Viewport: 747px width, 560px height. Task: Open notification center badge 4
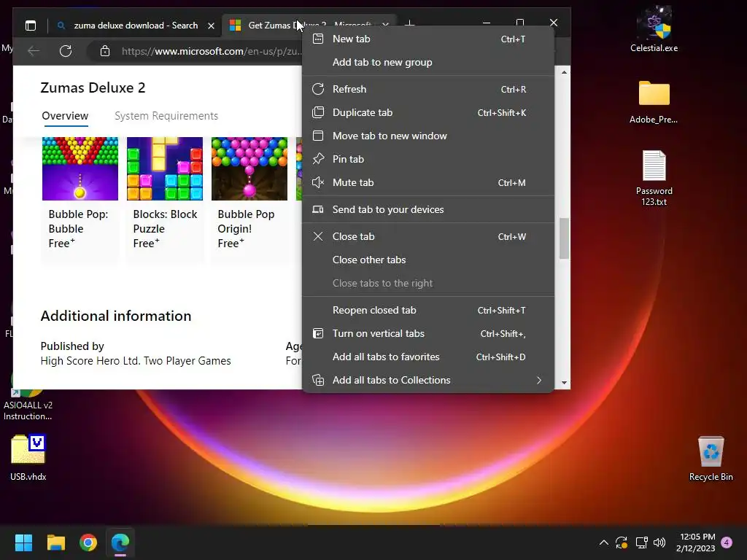pyautogui.click(x=727, y=542)
